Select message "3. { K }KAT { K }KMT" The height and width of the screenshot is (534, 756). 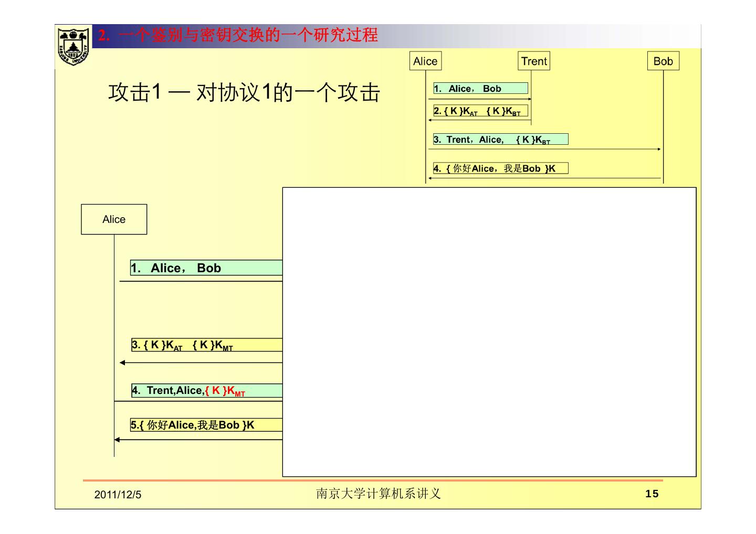coord(207,345)
